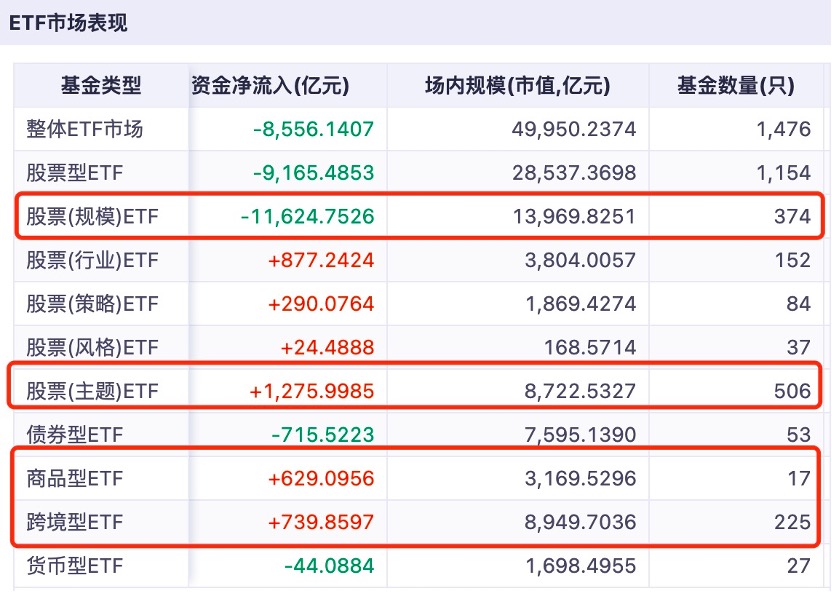Select the 整体ETF市场 row label
The height and width of the screenshot is (592, 832).
point(85,129)
